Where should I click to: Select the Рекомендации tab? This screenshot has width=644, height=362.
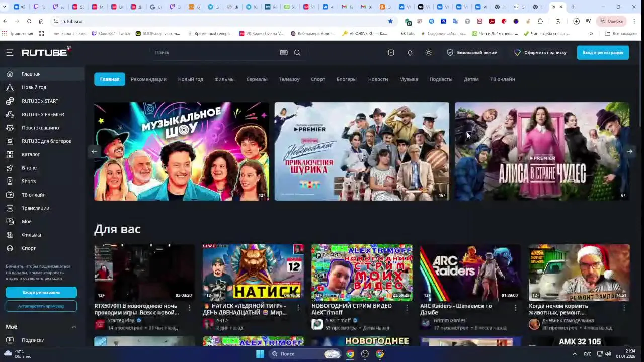(148, 79)
